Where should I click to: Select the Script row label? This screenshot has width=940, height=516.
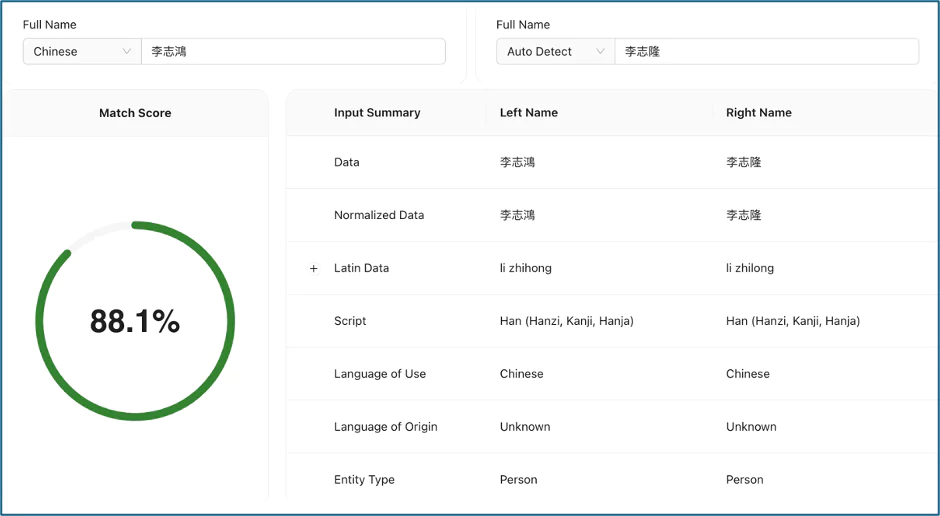350,321
